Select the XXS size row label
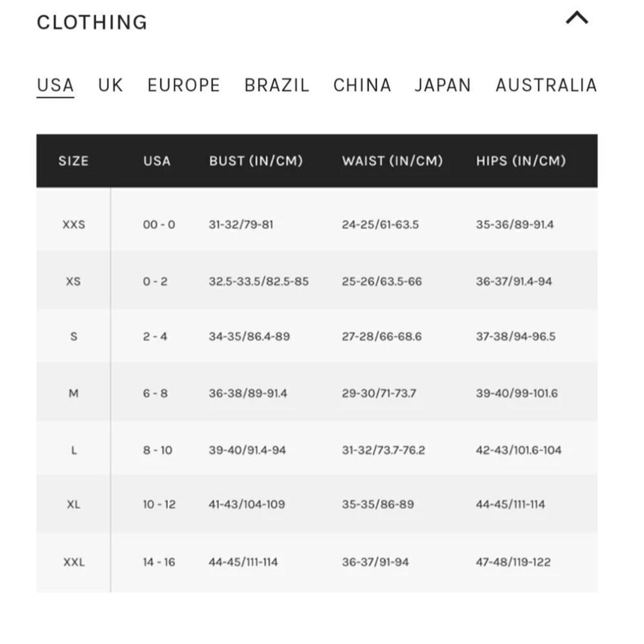 pyautogui.click(x=74, y=225)
